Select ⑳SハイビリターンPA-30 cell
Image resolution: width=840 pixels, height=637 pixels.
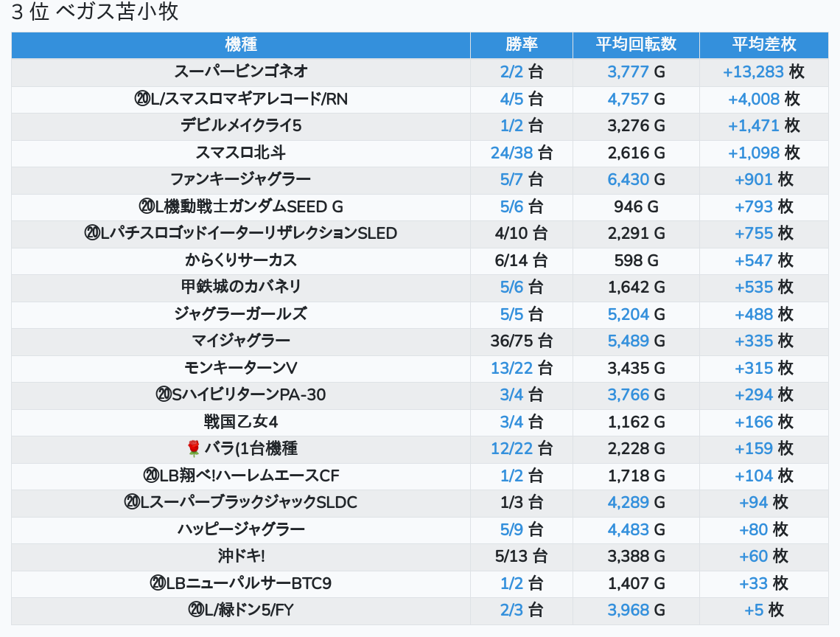pyautogui.click(x=240, y=394)
